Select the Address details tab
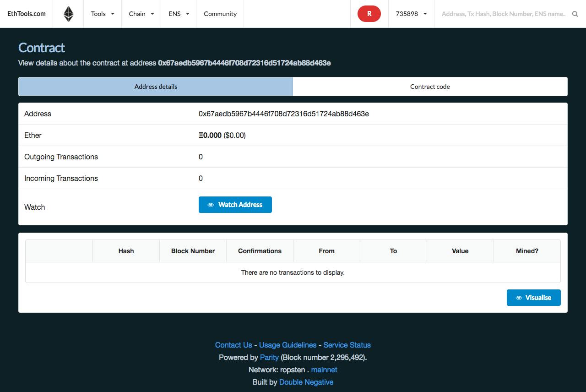This screenshot has width=586, height=392. 156,87
